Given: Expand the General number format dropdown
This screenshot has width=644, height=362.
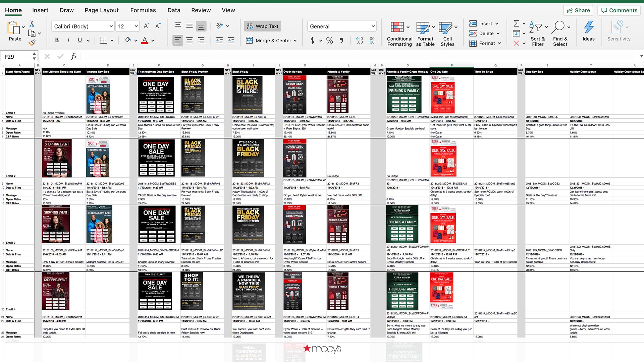Looking at the screenshot, I should click(373, 26).
